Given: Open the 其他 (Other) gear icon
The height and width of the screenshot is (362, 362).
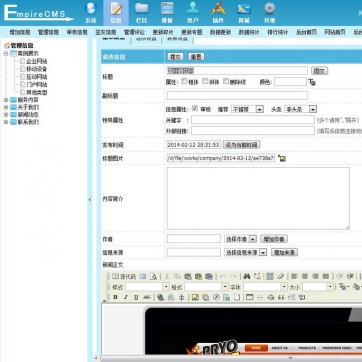Looking at the screenshot, I should point(269,13).
